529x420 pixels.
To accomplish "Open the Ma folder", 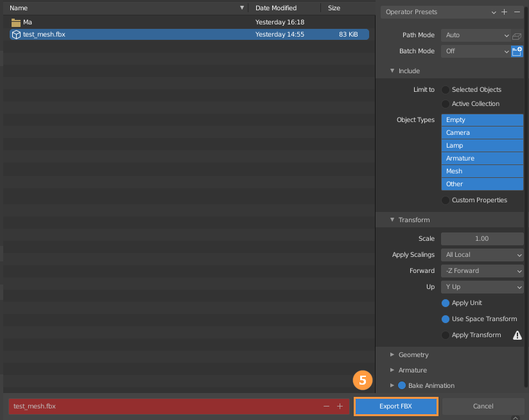I will pos(27,22).
